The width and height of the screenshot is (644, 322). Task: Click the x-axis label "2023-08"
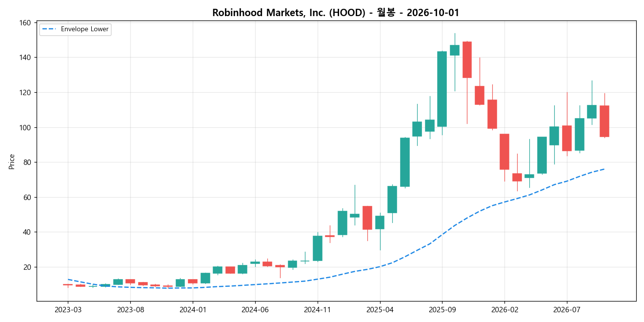tap(131, 309)
